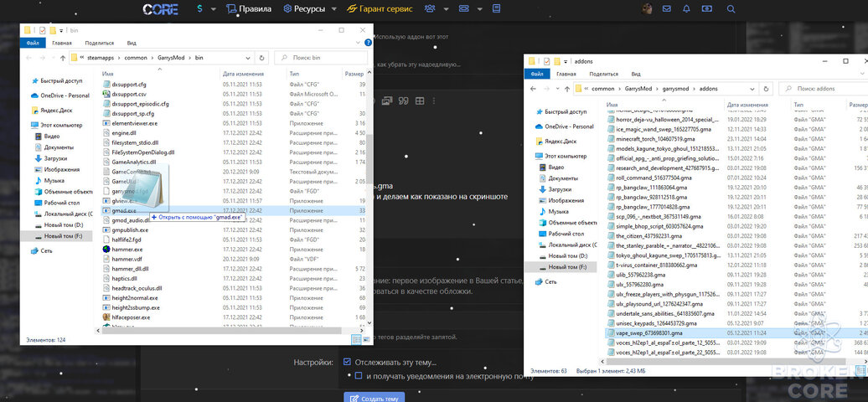Open Вид tab in addons window

tap(636, 74)
